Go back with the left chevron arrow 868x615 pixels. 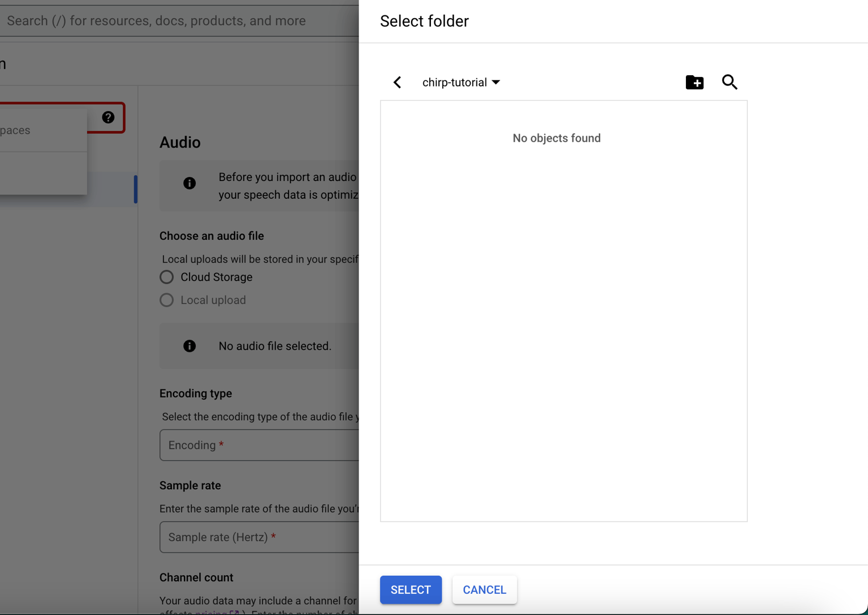[x=397, y=83]
